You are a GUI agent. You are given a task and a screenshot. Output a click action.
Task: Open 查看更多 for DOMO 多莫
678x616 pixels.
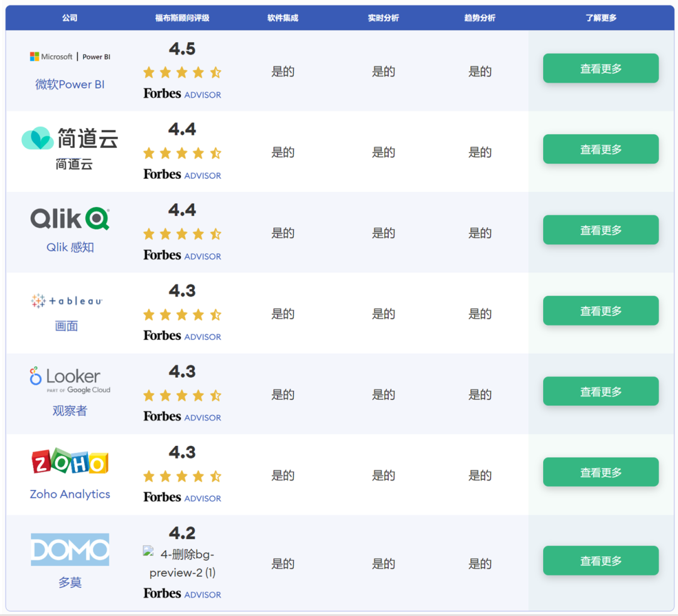coord(601,561)
